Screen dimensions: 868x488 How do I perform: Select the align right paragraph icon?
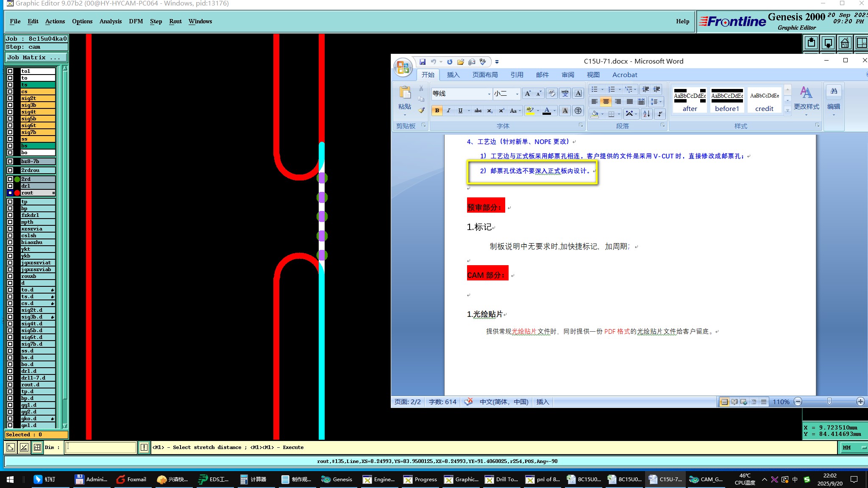pos(618,102)
